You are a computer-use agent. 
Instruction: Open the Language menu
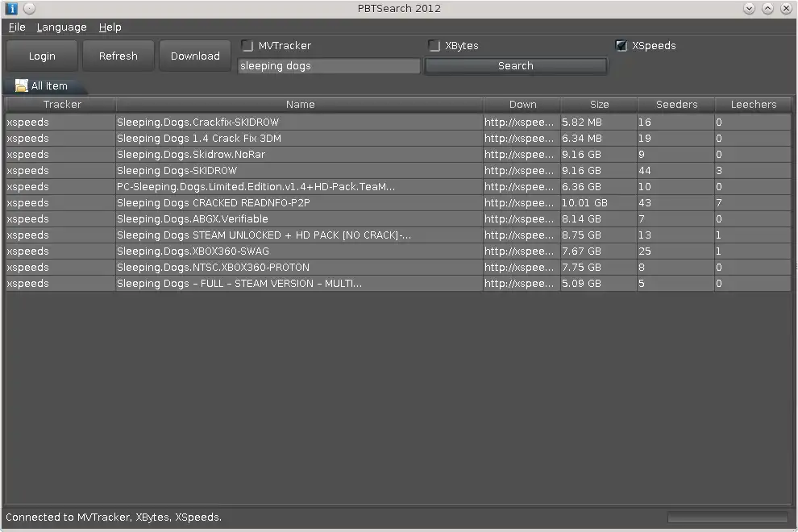[x=61, y=27]
